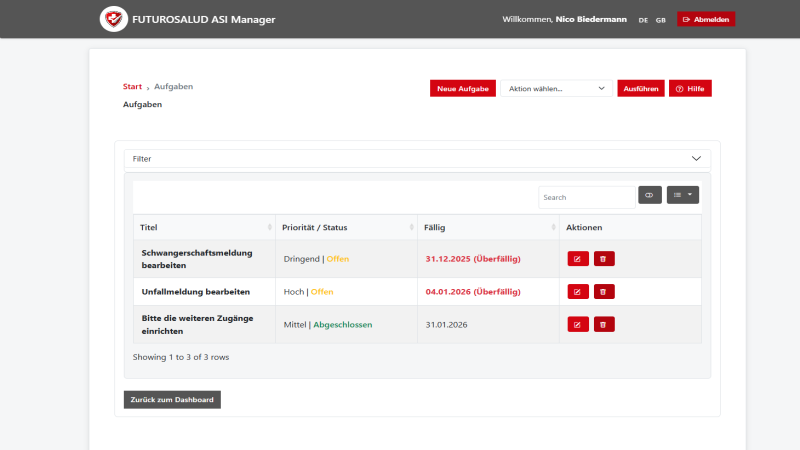
Task: Edit the Bitte die weiteren Zugänge task
Action: pos(578,324)
